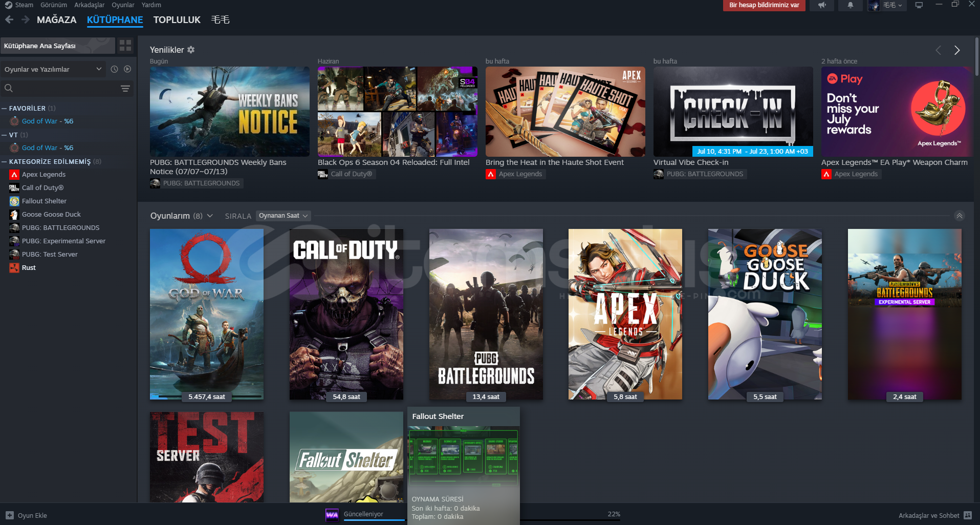The height and width of the screenshot is (525, 980).
Task: Select God of War under VT category
Action: click(x=48, y=148)
